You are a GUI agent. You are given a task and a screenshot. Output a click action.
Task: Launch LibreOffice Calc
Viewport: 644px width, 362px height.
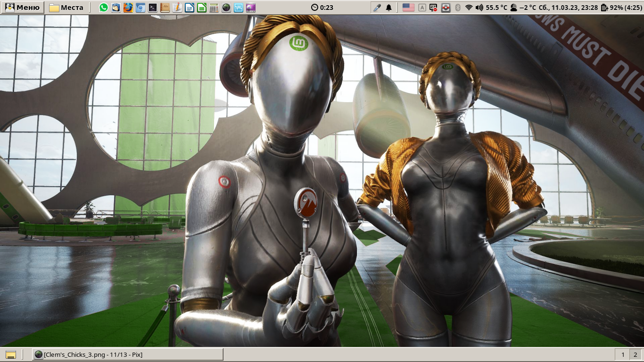202,8
